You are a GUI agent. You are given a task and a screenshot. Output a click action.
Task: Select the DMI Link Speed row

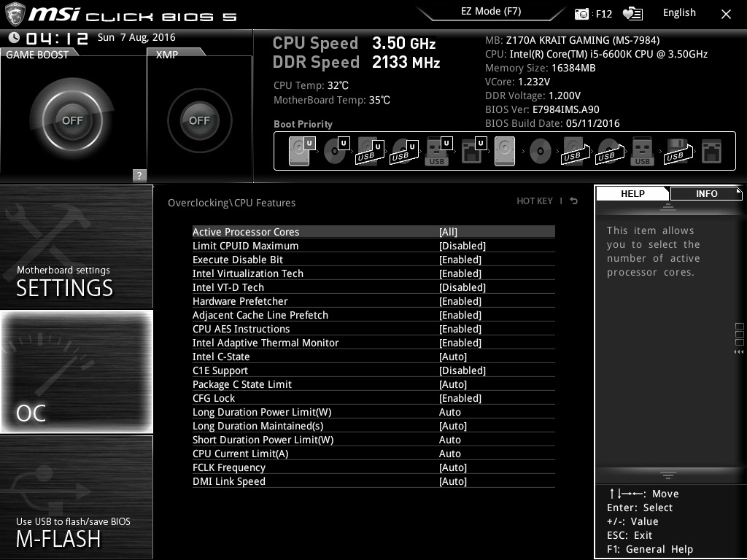click(373, 481)
